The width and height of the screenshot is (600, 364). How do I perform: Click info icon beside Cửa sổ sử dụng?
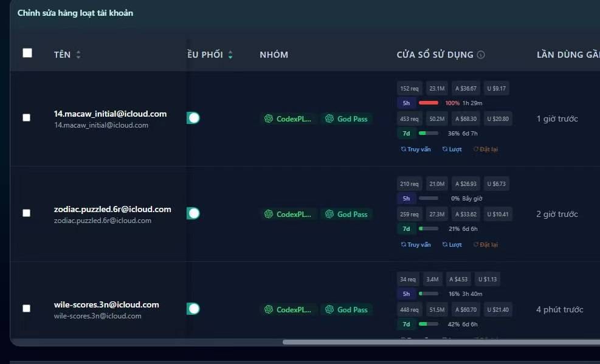click(481, 55)
